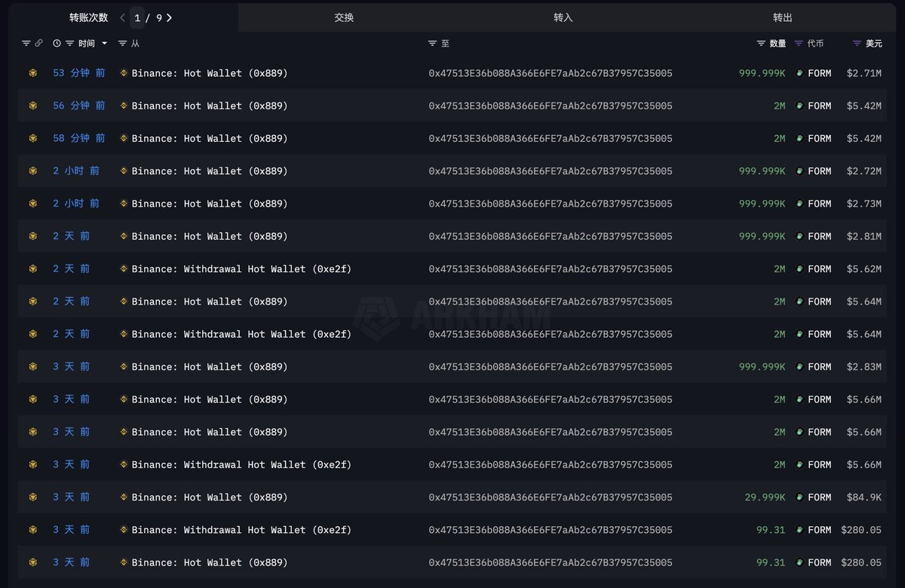Go to previous page with left chevron

point(122,17)
